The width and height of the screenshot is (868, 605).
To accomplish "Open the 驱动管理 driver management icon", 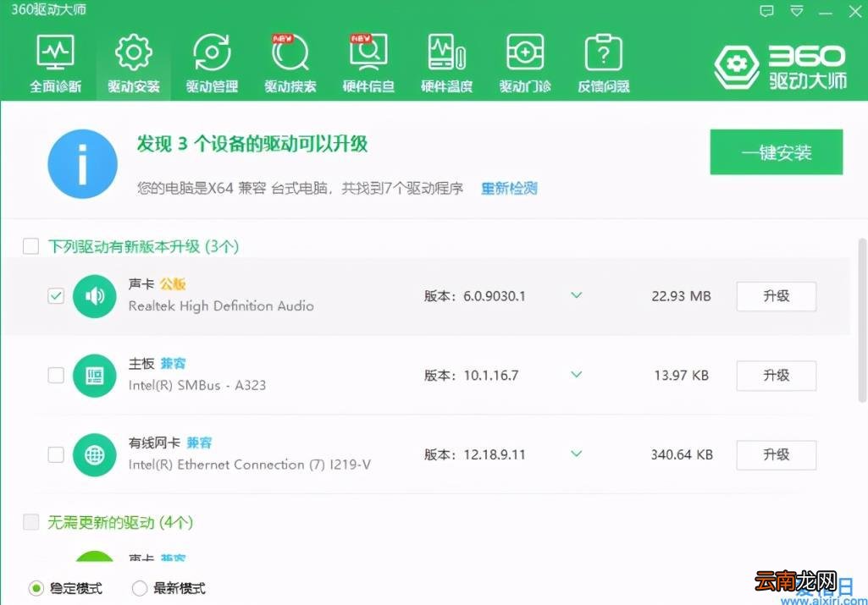I will [212, 52].
